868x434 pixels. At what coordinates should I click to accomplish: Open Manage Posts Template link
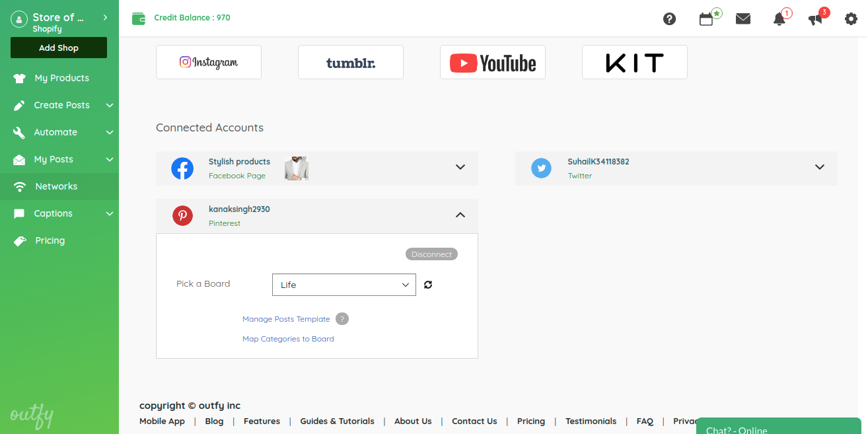point(286,319)
